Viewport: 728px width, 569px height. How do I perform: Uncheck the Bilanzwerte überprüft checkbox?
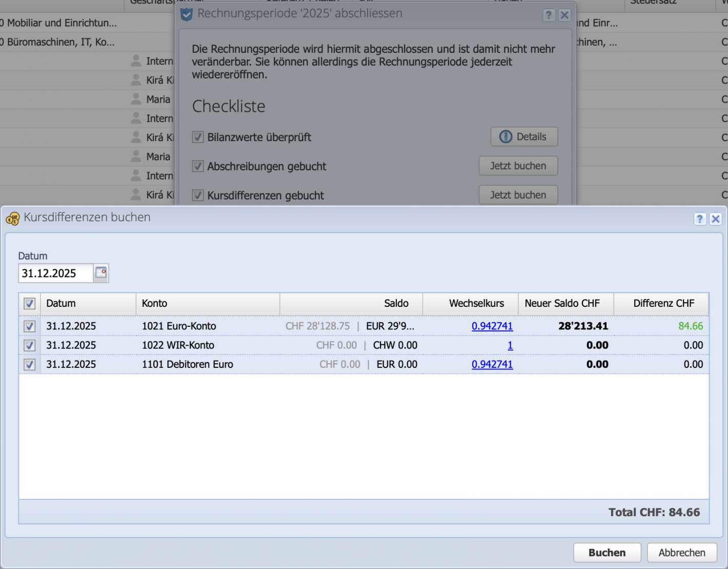click(x=198, y=136)
